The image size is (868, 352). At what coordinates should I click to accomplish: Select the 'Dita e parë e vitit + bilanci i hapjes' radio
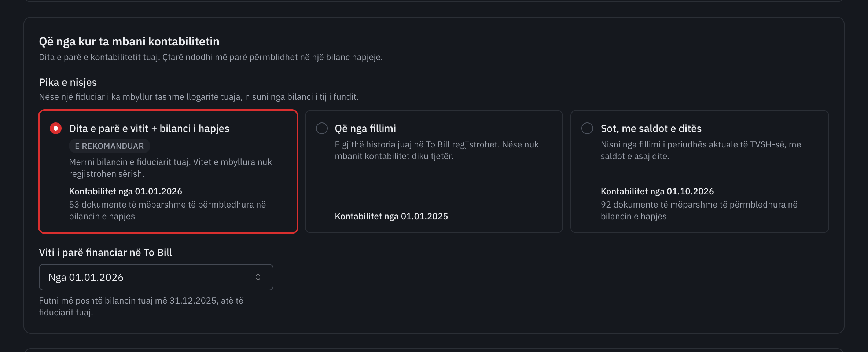(56, 128)
